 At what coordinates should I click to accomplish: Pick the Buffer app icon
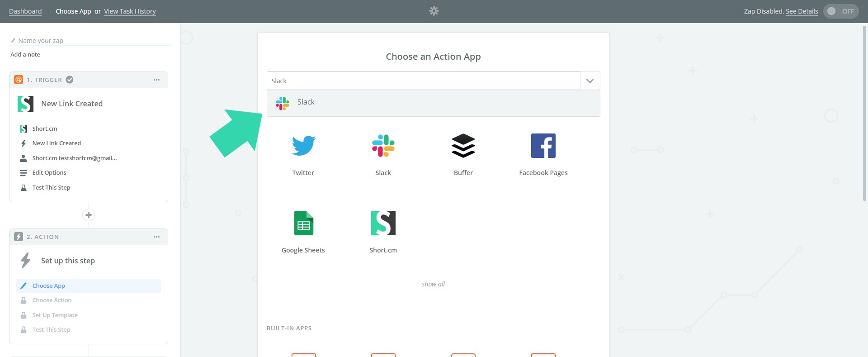pyautogui.click(x=463, y=146)
